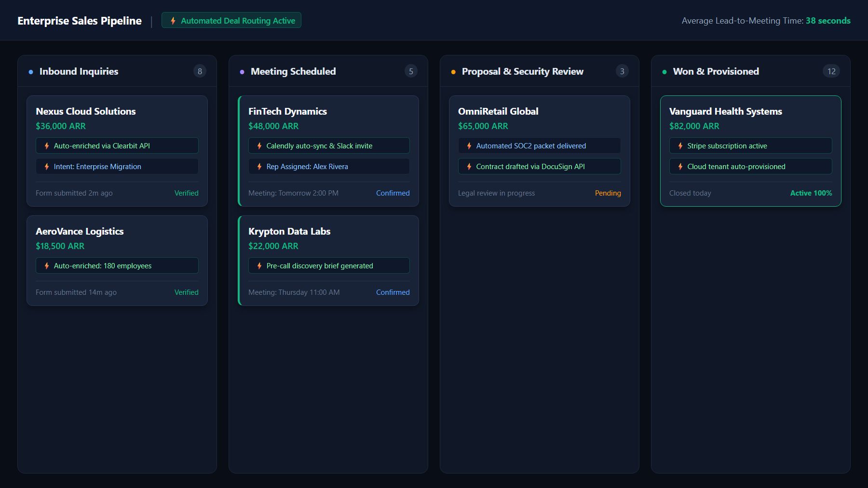Click bolt icon beside Stripe subscription active

(x=680, y=145)
